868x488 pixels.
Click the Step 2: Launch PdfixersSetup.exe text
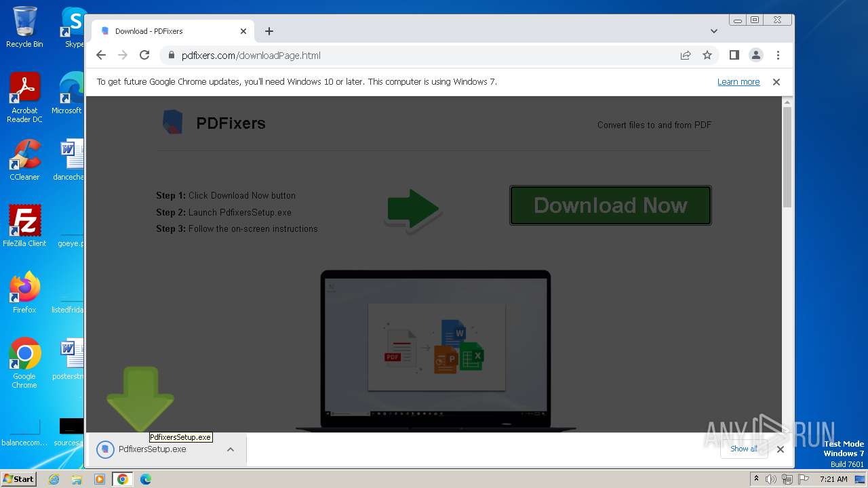tap(224, 212)
